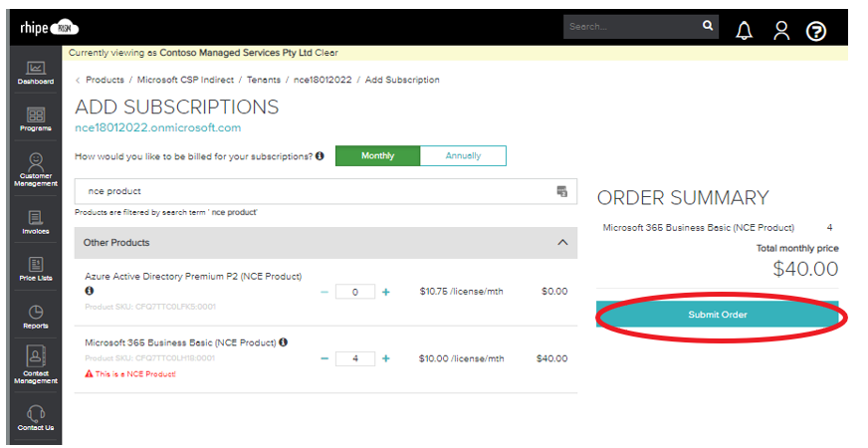Go to Tenants breadcrumb
This screenshot has height=448, width=868.
coord(264,80)
